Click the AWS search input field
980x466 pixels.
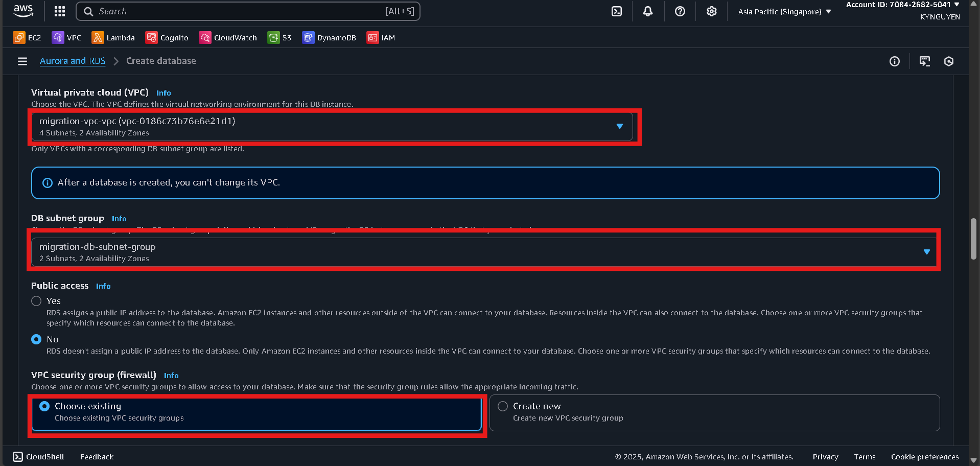click(240, 11)
